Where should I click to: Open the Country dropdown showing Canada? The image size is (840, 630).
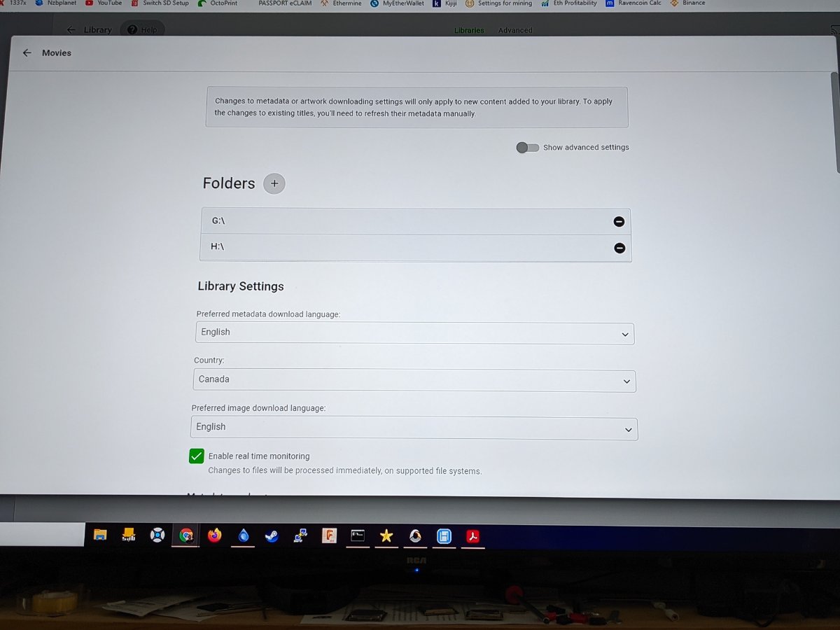[414, 381]
